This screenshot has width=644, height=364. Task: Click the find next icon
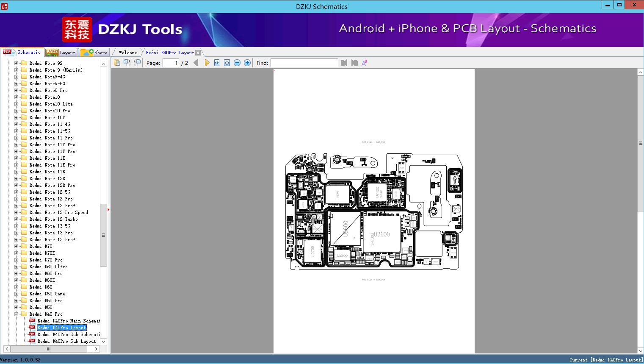pos(354,63)
